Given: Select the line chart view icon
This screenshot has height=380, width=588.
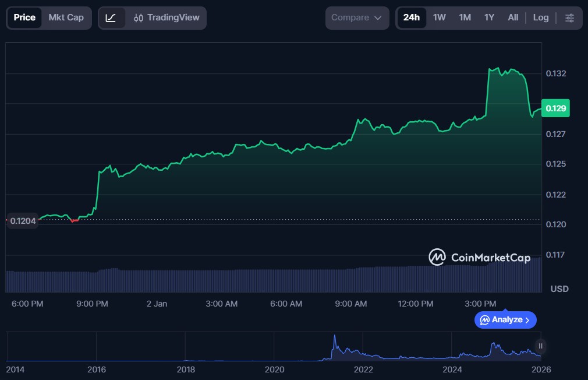Looking at the screenshot, I should pyautogui.click(x=111, y=17).
